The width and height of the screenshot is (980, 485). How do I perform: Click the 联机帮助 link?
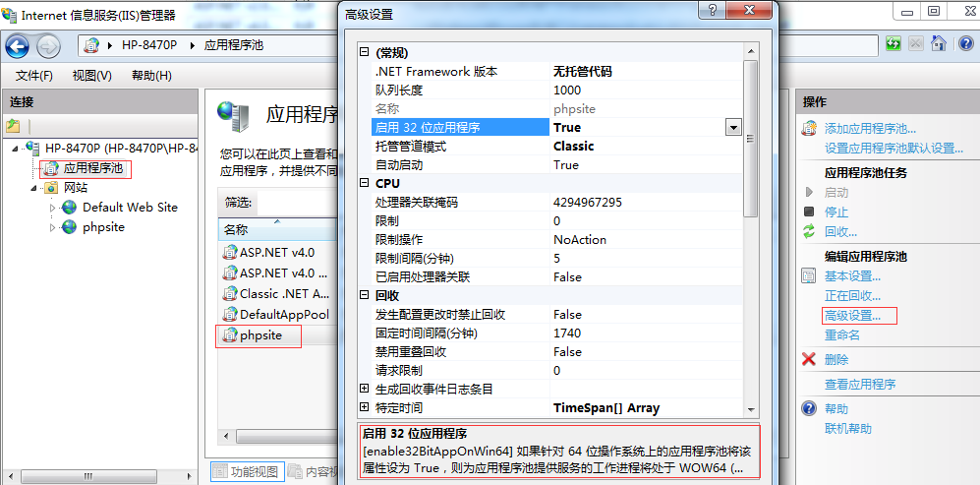click(x=848, y=429)
